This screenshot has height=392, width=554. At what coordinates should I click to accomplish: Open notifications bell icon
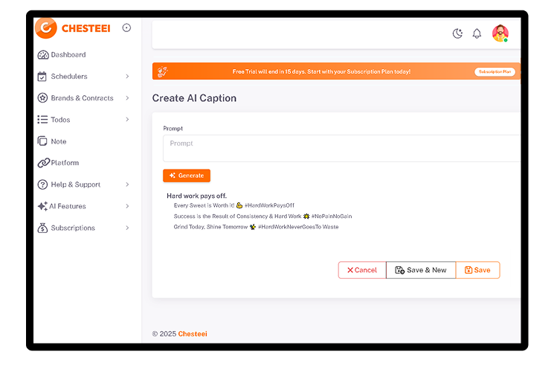(x=477, y=33)
